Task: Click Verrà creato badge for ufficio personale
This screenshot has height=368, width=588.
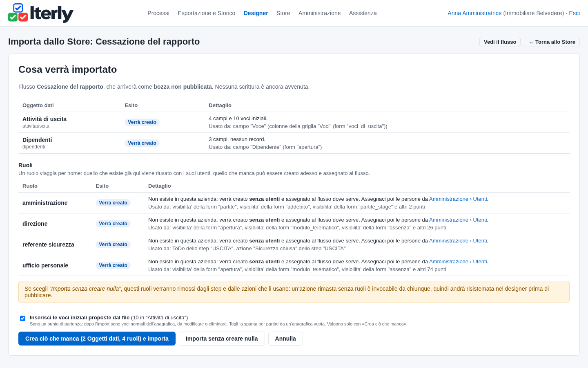Action: (113, 265)
